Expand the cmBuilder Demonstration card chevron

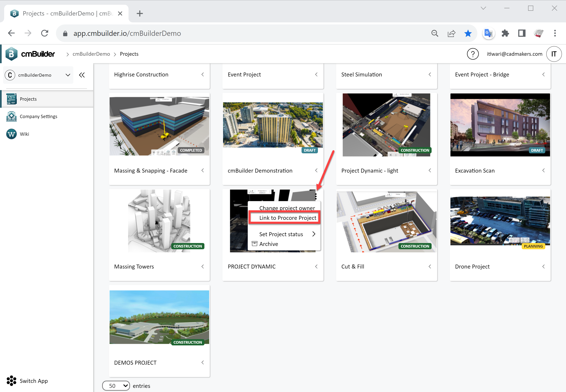coord(316,171)
